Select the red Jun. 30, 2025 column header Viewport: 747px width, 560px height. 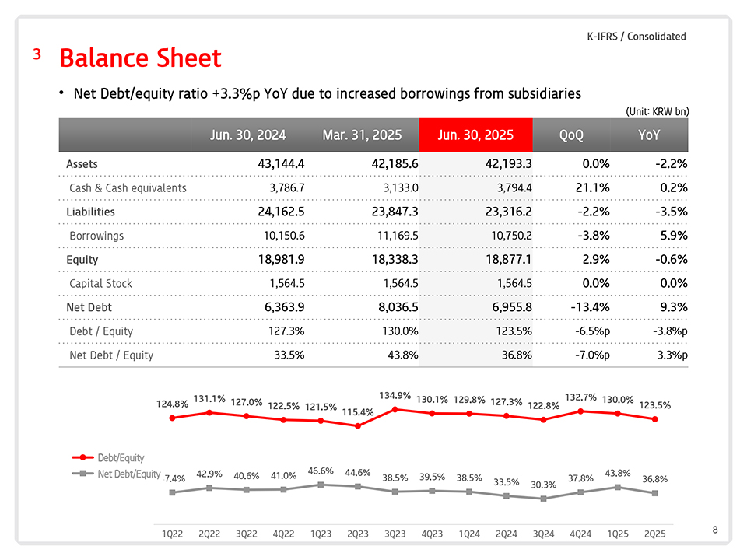click(x=475, y=135)
